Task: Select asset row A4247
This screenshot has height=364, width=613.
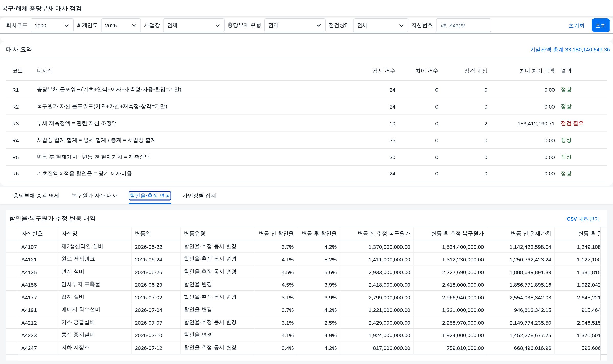Action: 303,348
